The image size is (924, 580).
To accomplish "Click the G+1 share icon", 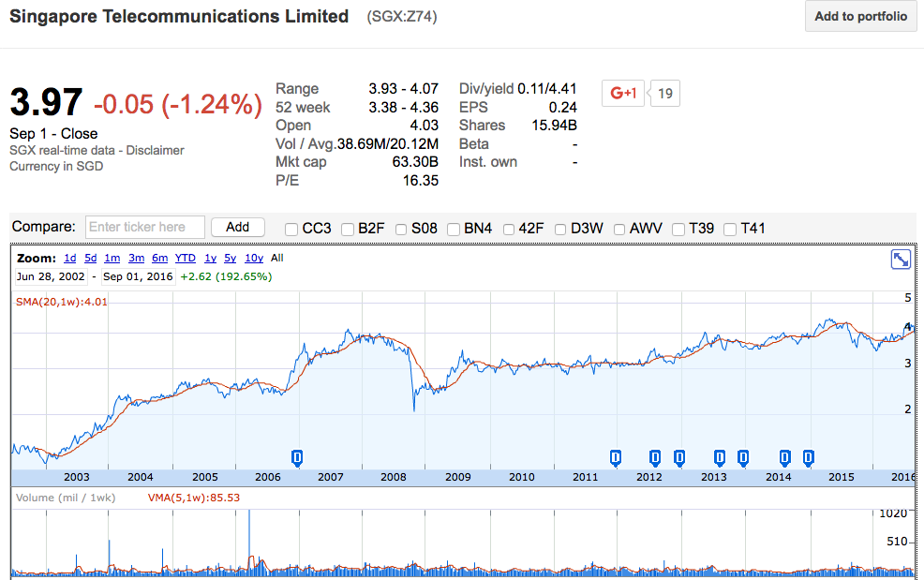I will (x=622, y=94).
